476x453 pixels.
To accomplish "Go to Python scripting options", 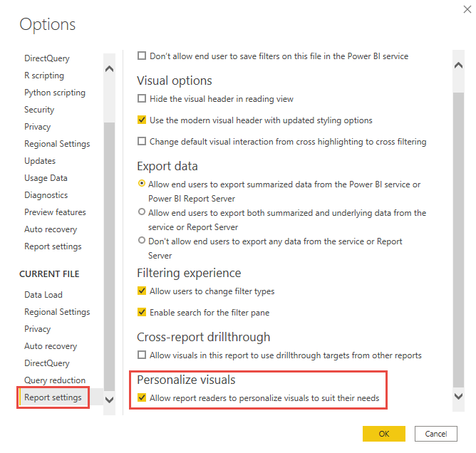I will (55, 93).
